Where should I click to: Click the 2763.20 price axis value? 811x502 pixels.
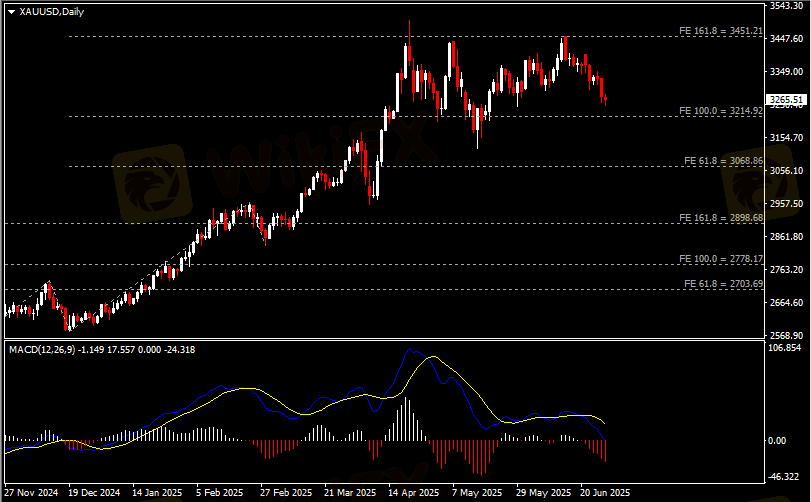(786, 270)
